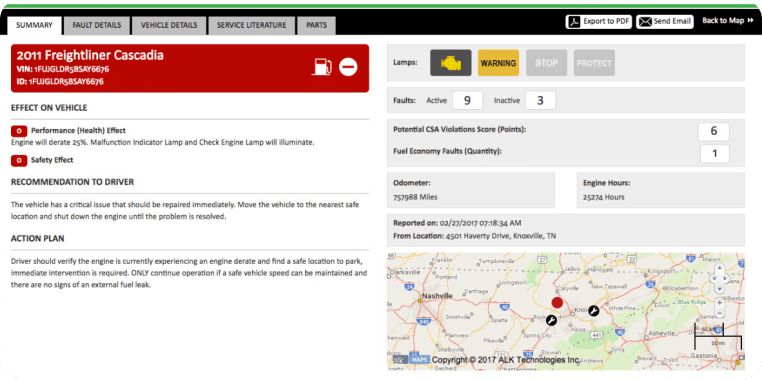Screen dimensions: 762x380
Task: Click the Active faults count box
Action: click(468, 101)
